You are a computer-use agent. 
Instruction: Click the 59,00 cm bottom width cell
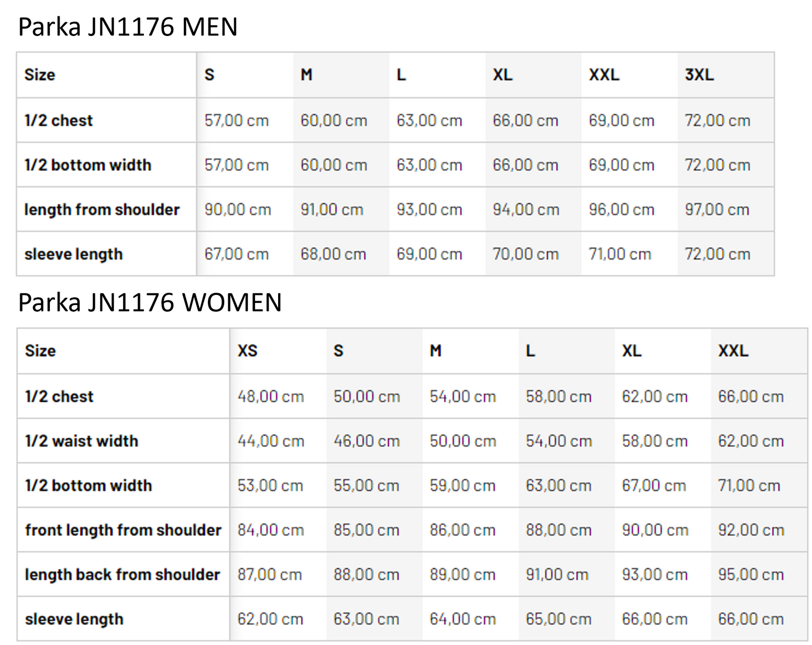(x=462, y=485)
